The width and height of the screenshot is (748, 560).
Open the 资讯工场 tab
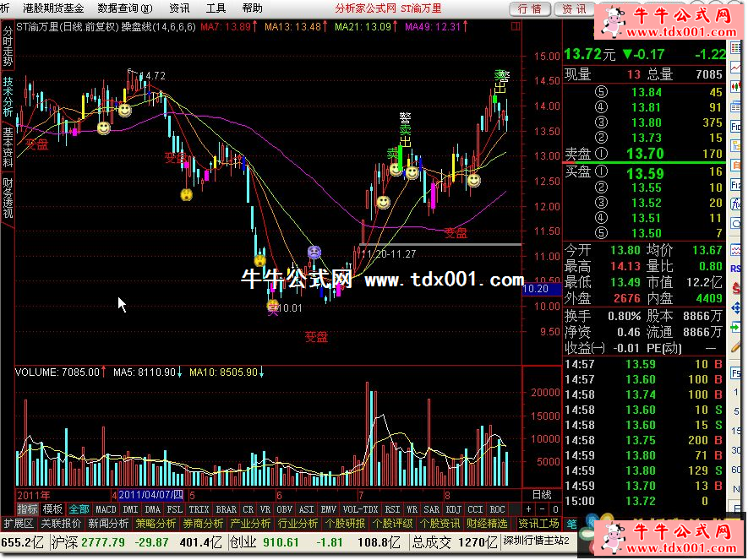pos(538,525)
